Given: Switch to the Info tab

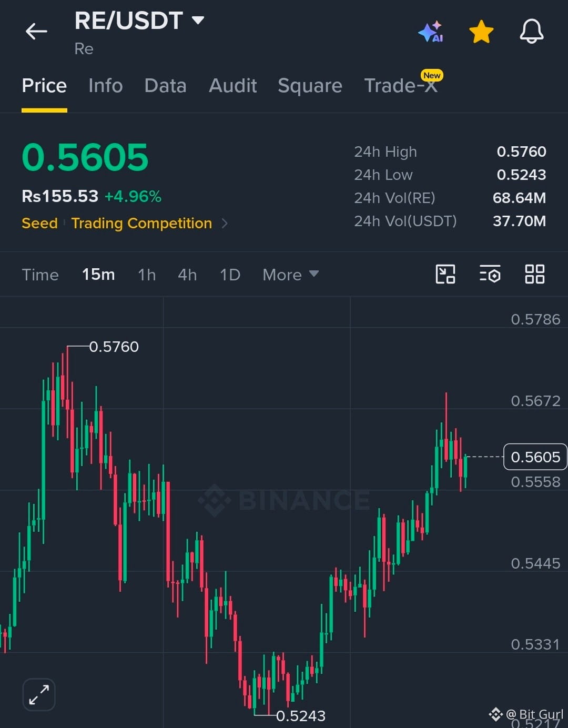Looking at the screenshot, I should tap(105, 85).
